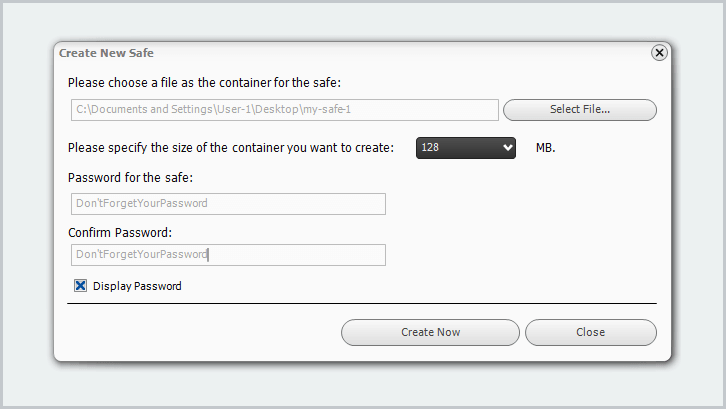
Task: Click the 'Confirm Password:' label
Action: tap(120, 233)
